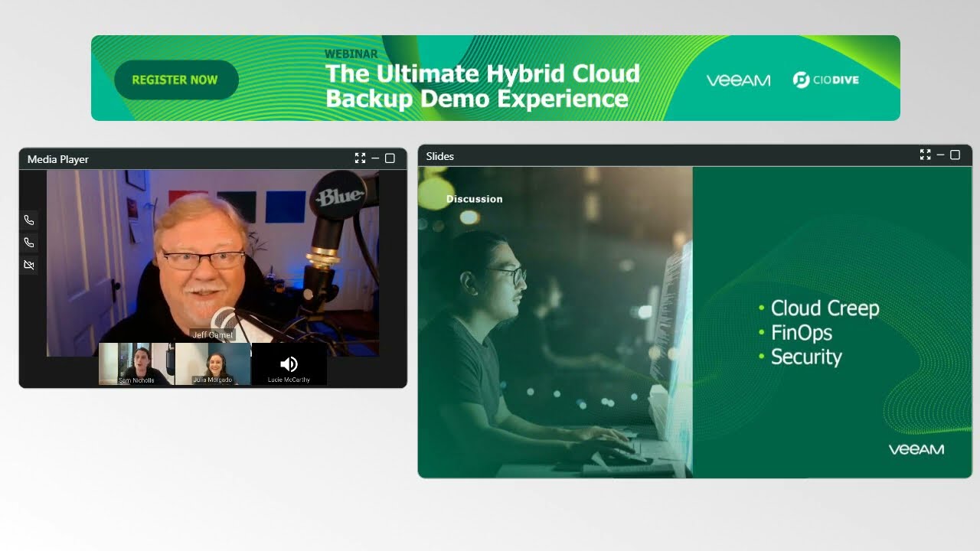Click the speaker icon on Lucie McCarthy's tile

(x=289, y=364)
